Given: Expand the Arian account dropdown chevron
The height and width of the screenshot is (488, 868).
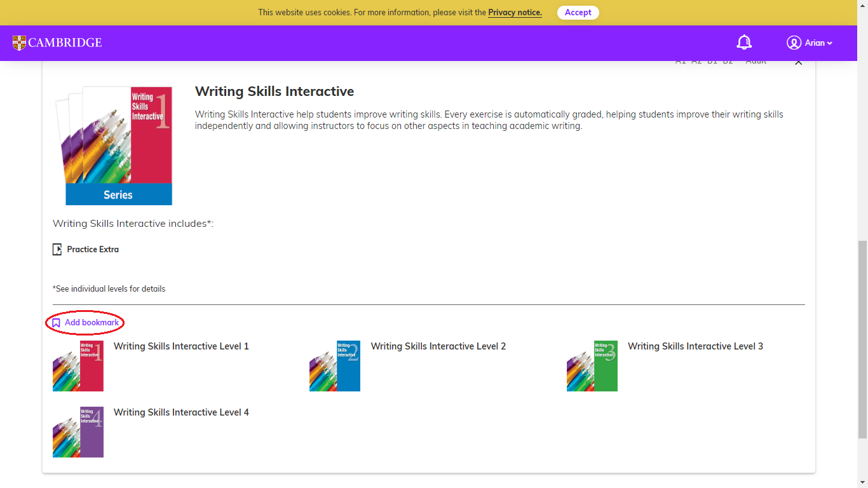Looking at the screenshot, I should click(x=829, y=43).
